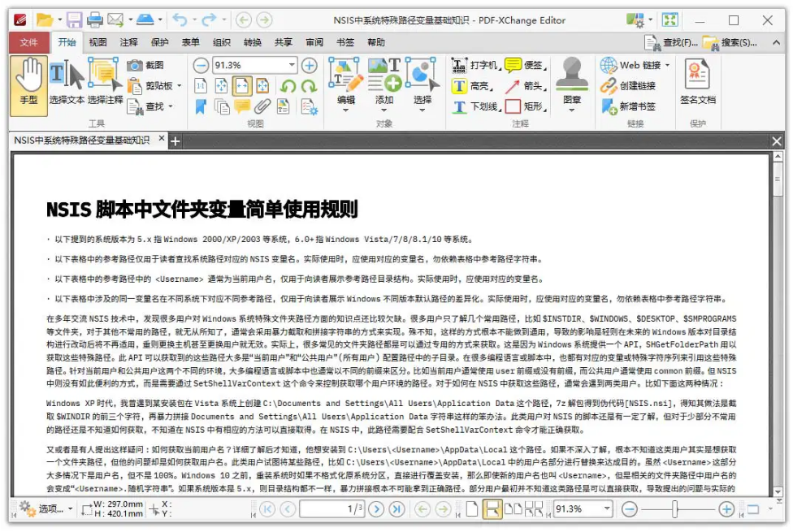Open the File (文件) menu
793x532 pixels.
tap(29, 42)
